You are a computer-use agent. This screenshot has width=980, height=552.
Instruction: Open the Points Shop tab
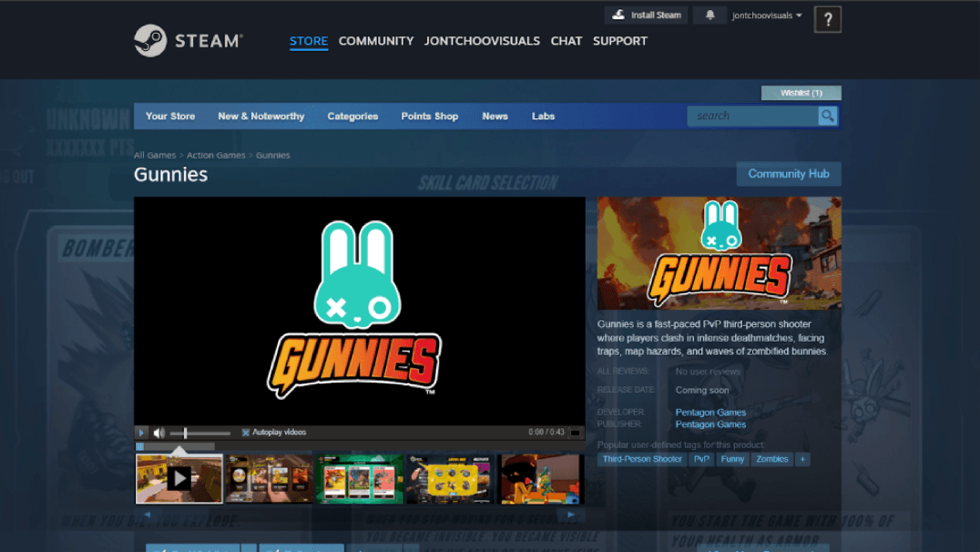click(x=429, y=117)
